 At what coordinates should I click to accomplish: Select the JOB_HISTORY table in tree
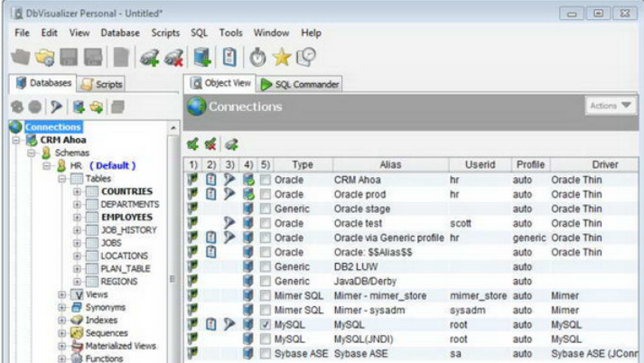point(128,230)
